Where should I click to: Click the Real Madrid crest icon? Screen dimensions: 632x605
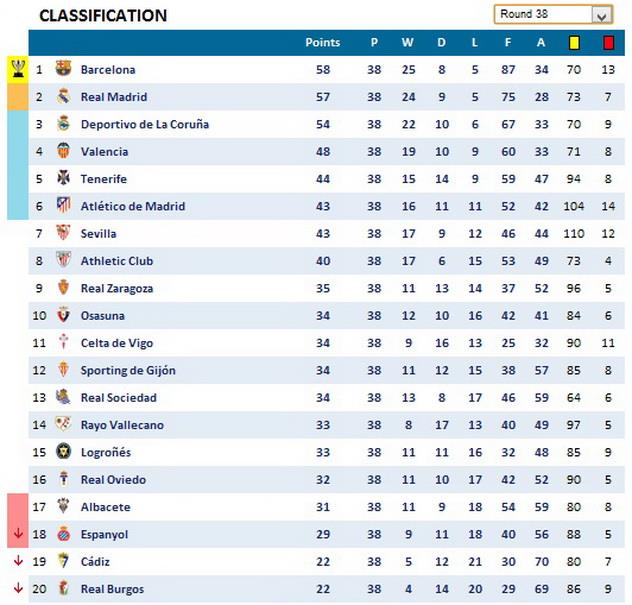tap(64, 97)
